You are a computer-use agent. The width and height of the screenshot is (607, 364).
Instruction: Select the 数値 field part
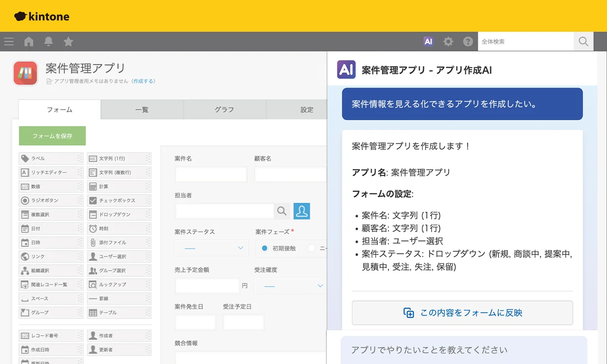tap(51, 186)
